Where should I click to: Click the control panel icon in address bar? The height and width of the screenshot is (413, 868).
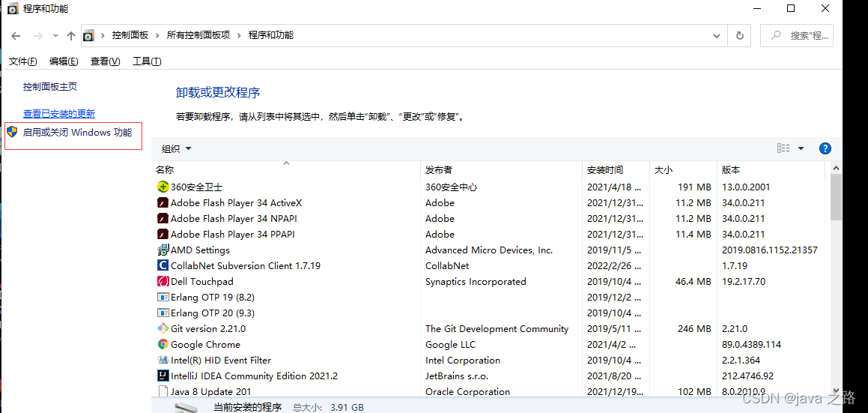(x=88, y=35)
